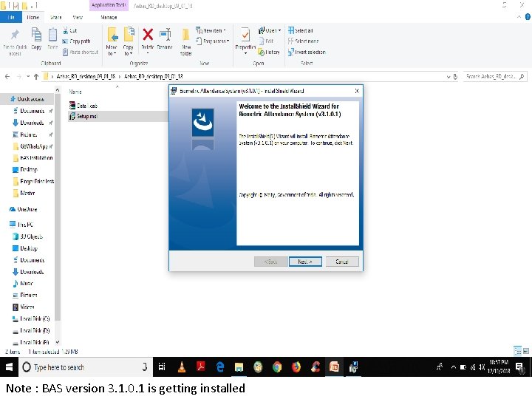The image size is (532, 399).
Task: Switch to the Home ribbon tab
Action: (x=33, y=17)
